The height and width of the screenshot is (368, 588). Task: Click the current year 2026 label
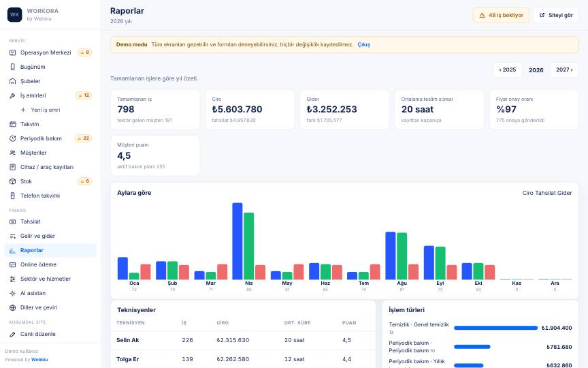[536, 70]
